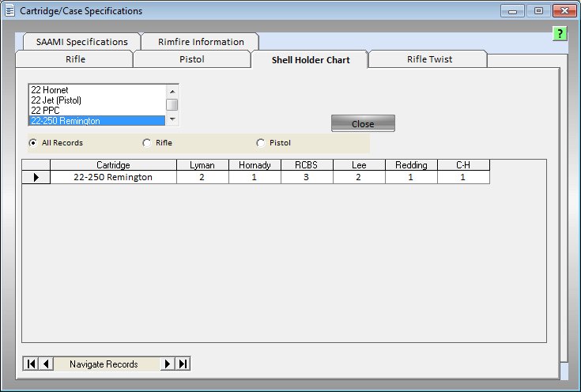Open the SAAMI Specifications tab
Viewport: 581px width, 392px height.
[x=81, y=42]
